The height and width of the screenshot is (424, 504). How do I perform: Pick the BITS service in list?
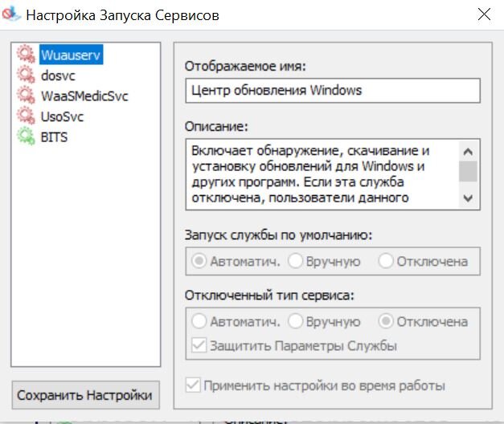click(x=54, y=137)
